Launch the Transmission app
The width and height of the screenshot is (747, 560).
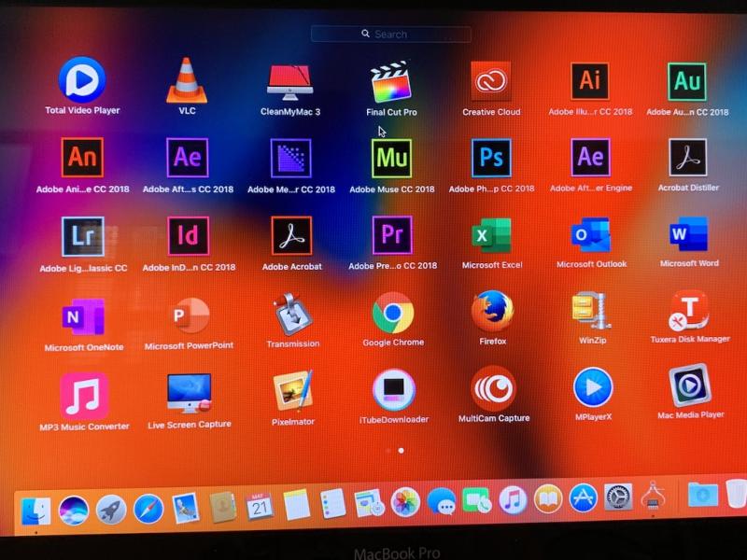click(x=292, y=315)
